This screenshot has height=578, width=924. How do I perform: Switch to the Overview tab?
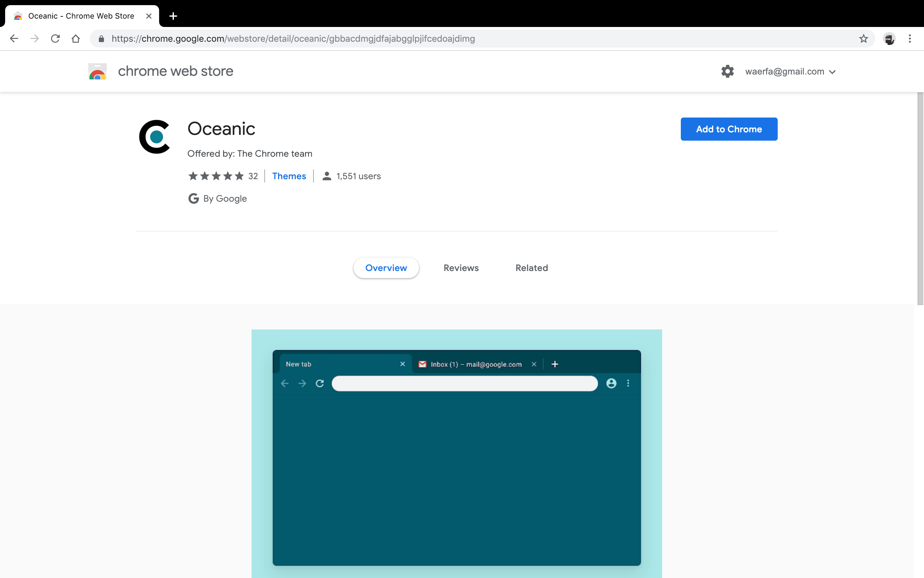coord(386,268)
